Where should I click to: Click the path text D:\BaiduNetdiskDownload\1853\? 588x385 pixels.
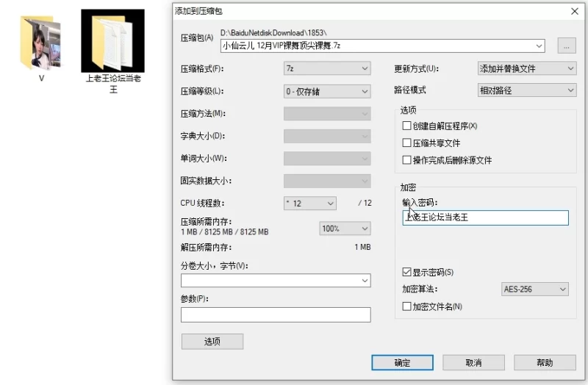(x=273, y=33)
